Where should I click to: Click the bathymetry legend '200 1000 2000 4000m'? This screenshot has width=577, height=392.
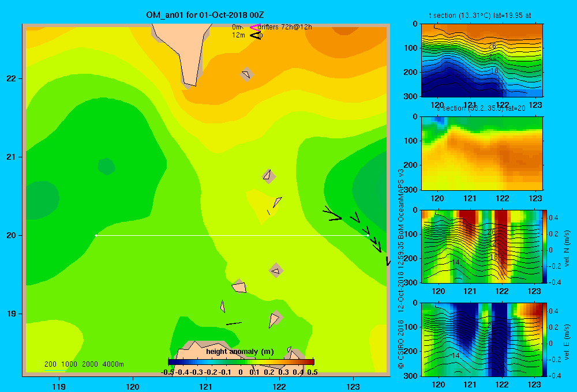pos(84,364)
